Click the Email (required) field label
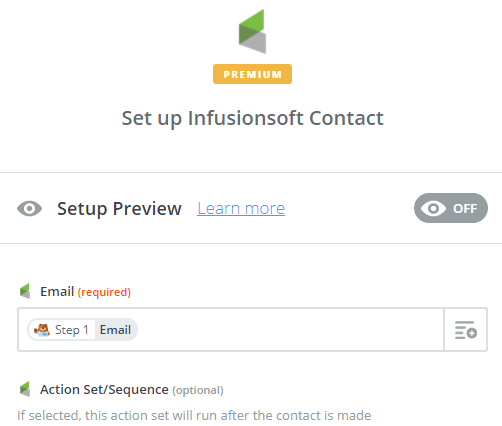 [85, 292]
